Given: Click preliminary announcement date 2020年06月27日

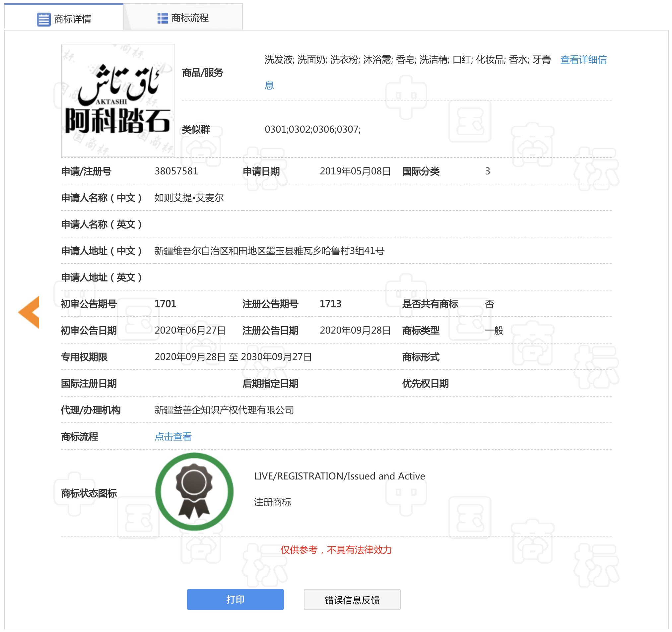Looking at the screenshot, I should [x=190, y=331].
